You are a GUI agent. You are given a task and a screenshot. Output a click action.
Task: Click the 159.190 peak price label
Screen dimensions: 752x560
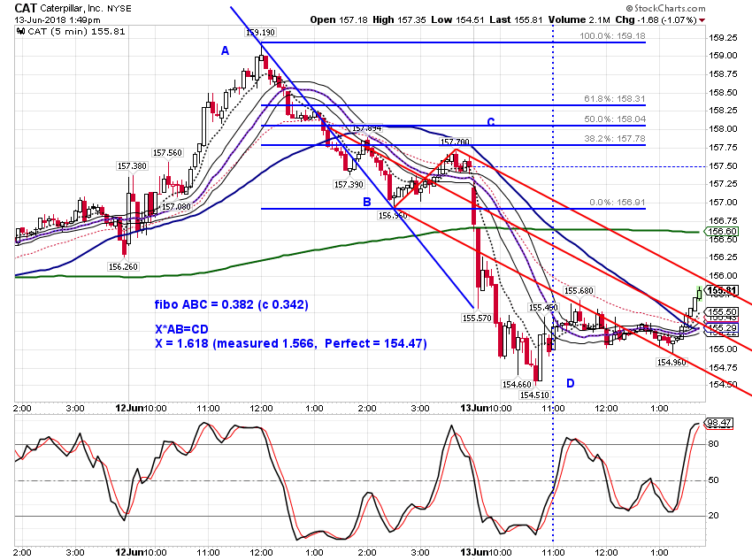[260, 32]
